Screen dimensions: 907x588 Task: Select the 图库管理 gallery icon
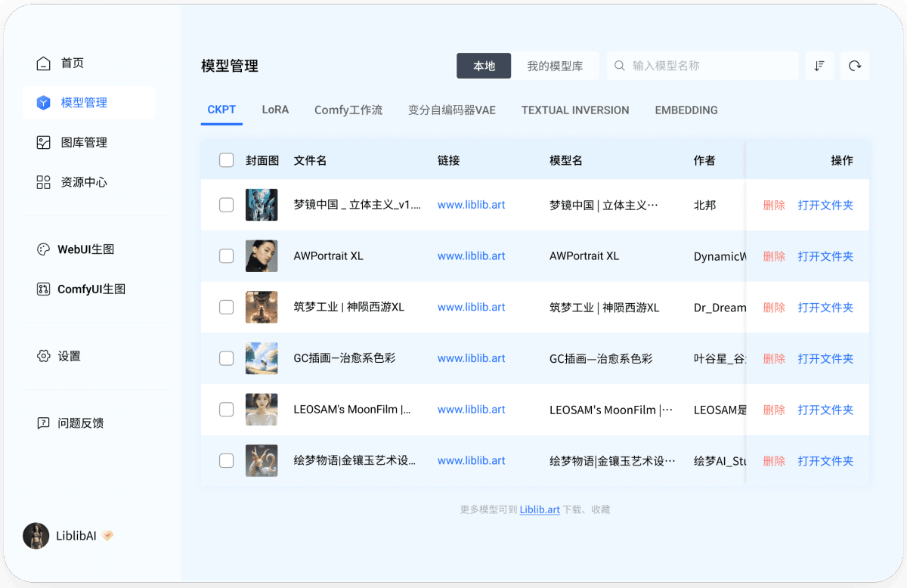coord(44,142)
